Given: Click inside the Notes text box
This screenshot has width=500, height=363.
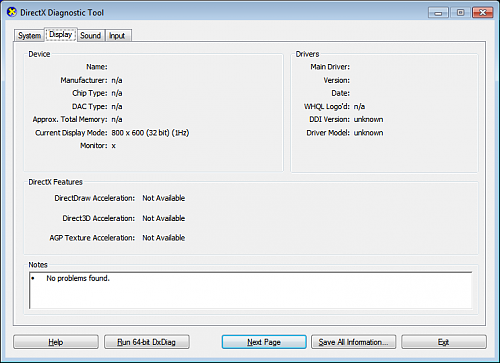Looking at the screenshot, I should [x=250, y=290].
